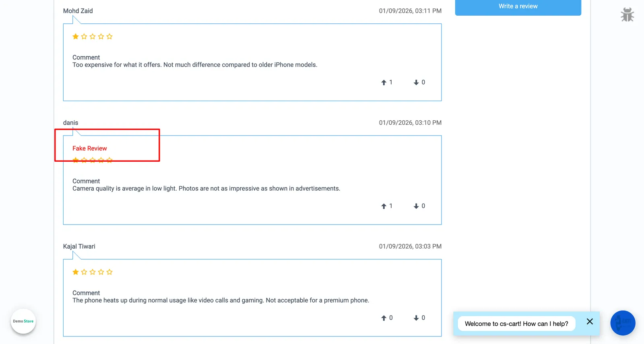644x344 pixels.
Task: Click the 03:03 PM review timestamp
Action: point(410,246)
